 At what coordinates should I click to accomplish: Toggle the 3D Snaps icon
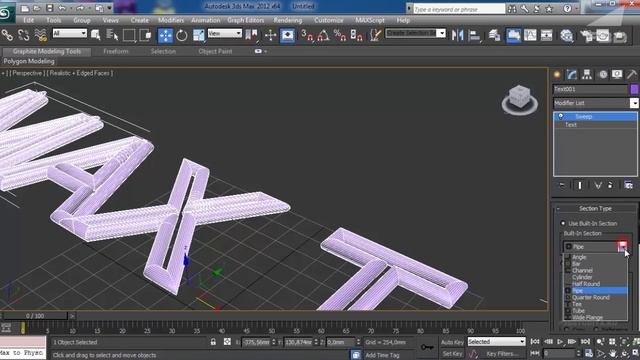(x=307, y=36)
